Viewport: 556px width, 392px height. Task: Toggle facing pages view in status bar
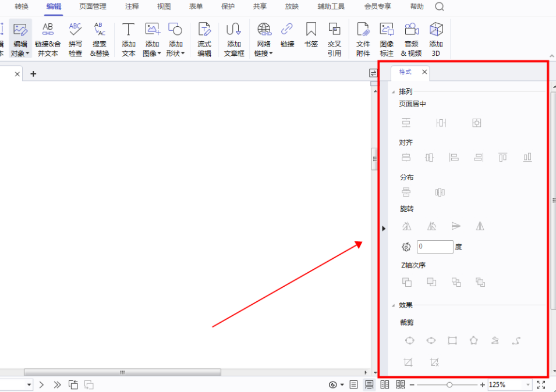[x=384, y=384]
